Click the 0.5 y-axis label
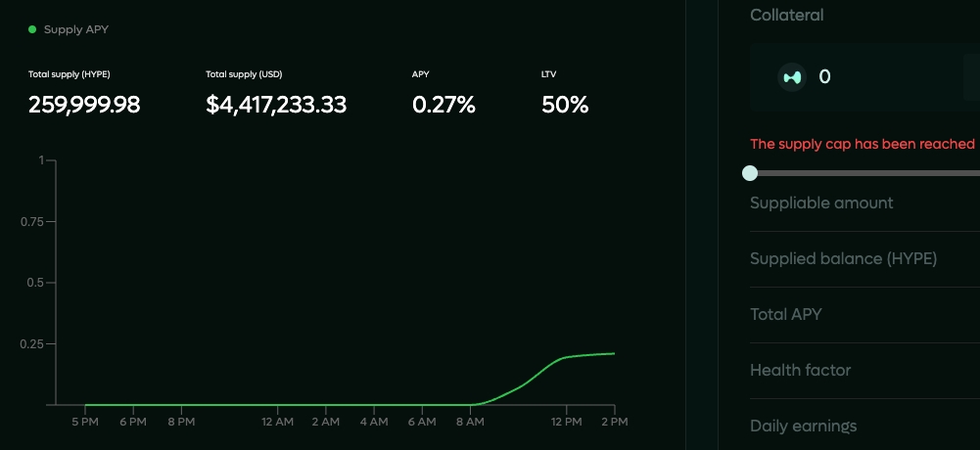Image resolution: width=980 pixels, height=450 pixels. tap(35, 283)
